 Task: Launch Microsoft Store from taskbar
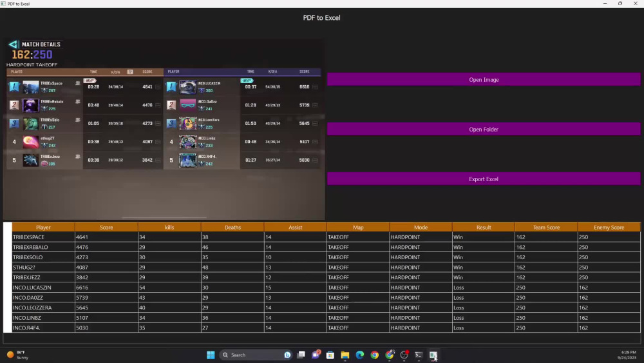(x=330, y=355)
